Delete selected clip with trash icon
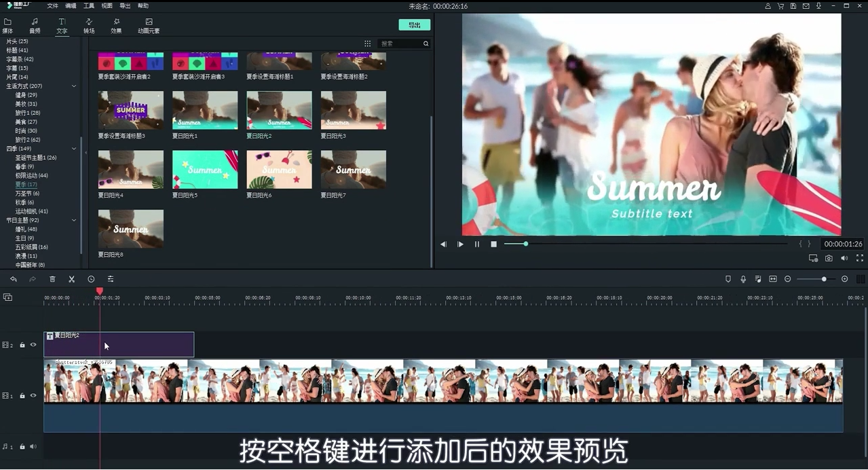868x470 pixels. pos(52,278)
